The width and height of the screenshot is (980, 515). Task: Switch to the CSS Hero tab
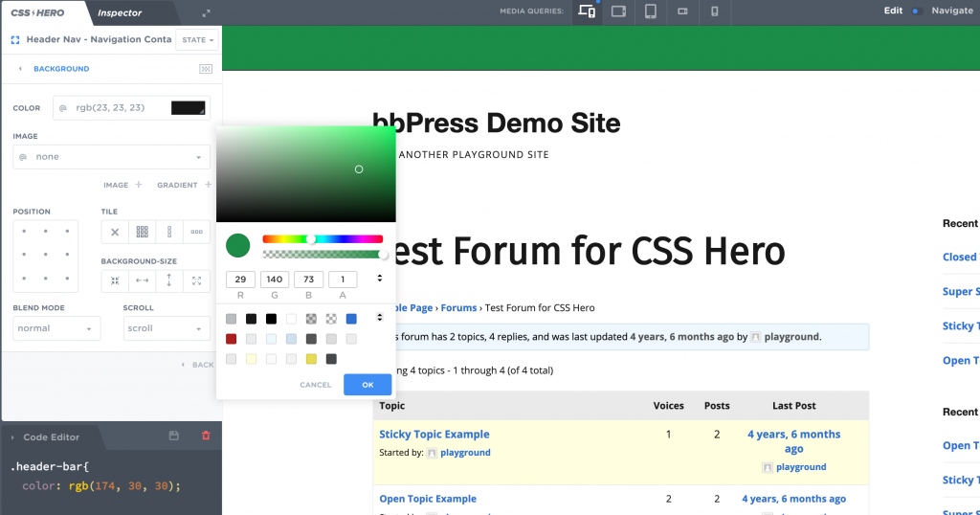(x=37, y=12)
